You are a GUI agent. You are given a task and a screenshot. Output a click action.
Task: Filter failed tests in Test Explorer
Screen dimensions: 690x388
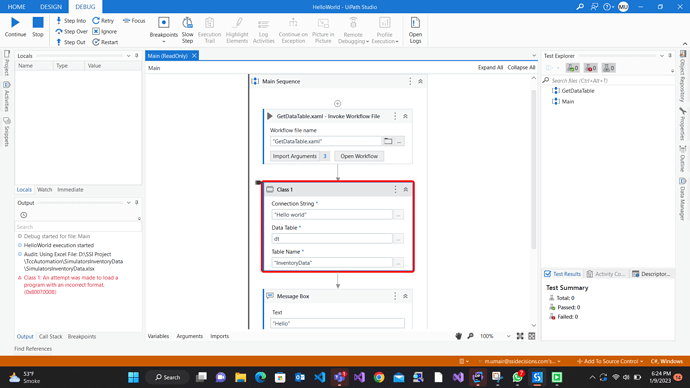(x=591, y=68)
